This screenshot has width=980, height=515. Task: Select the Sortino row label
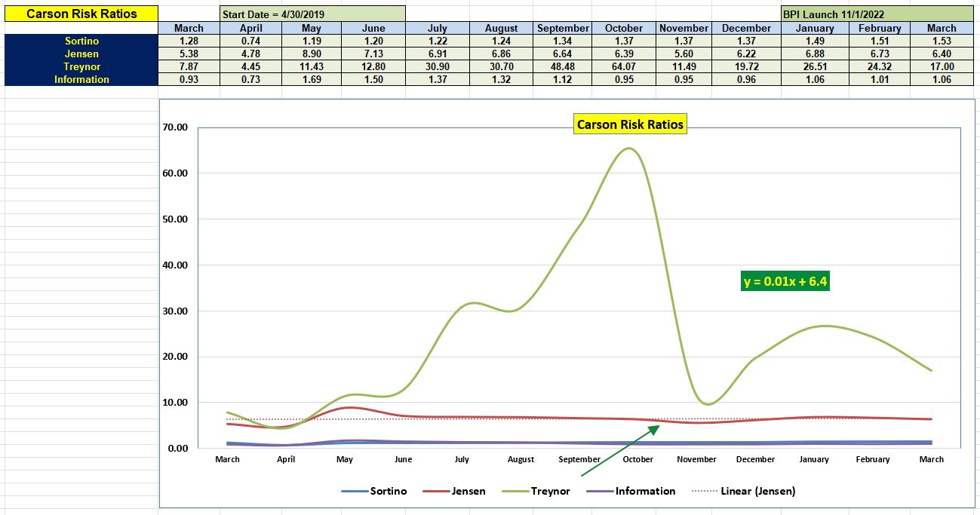tap(81, 41)
